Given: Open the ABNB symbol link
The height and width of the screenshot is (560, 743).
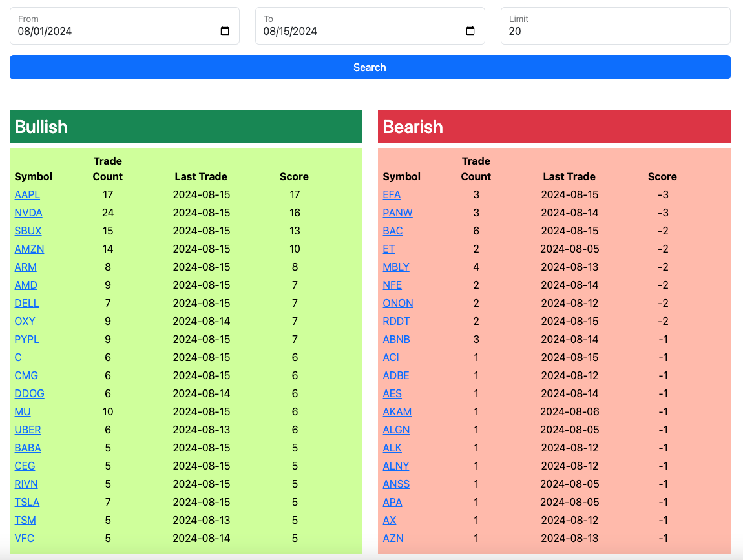Looking at the screenshot, I should pos(397,339).
